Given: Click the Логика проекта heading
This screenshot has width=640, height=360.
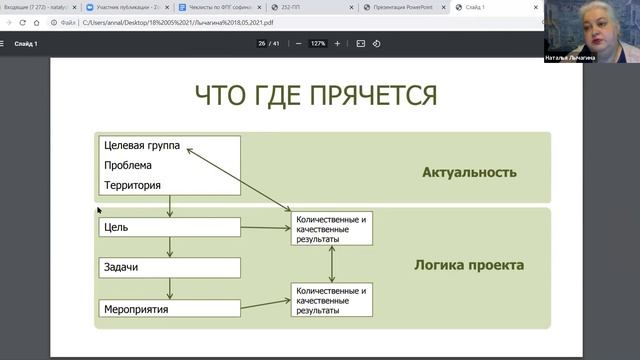Looking at the screenshot, I should coord(469,265).
